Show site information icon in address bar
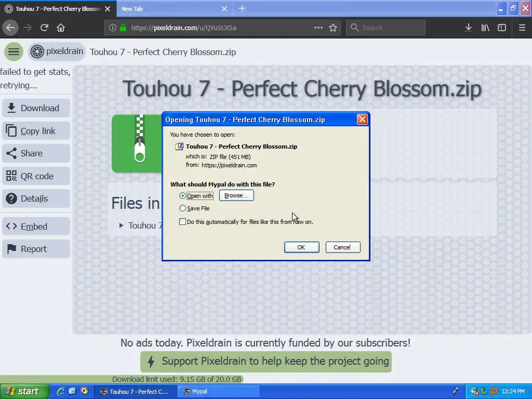 click(113, 28)
